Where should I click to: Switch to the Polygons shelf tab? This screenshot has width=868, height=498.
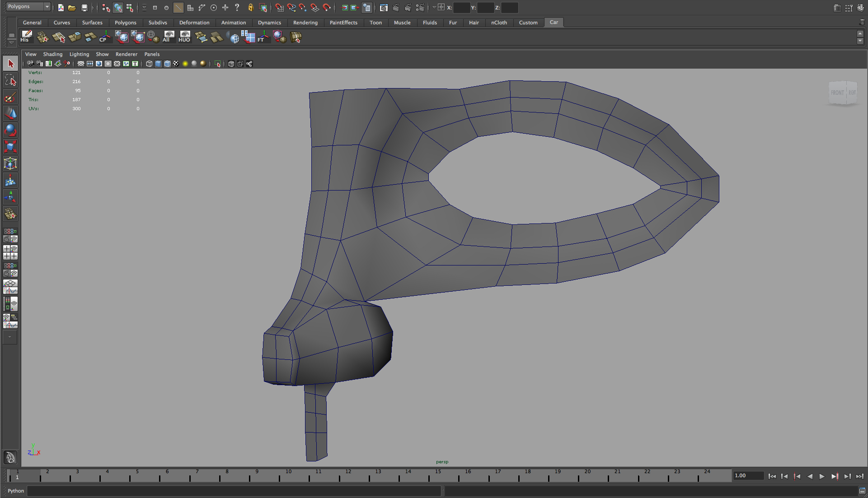coord(125,23)
